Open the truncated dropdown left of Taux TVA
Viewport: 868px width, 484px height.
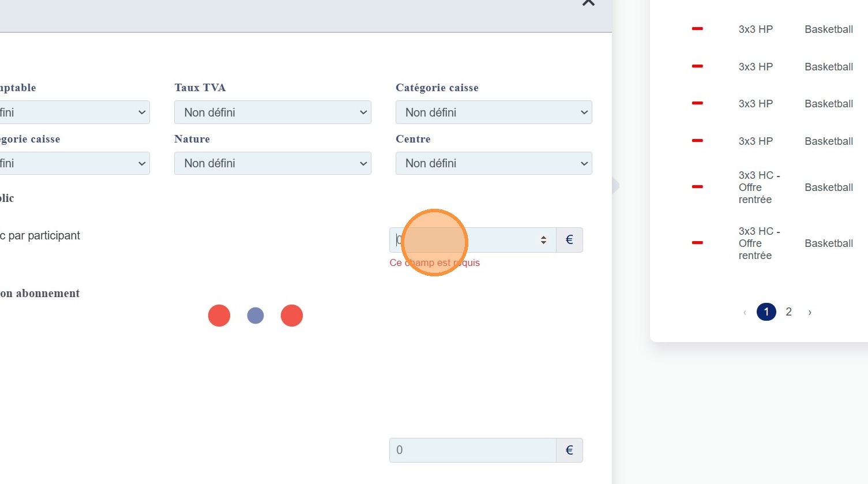pos(75,112)
